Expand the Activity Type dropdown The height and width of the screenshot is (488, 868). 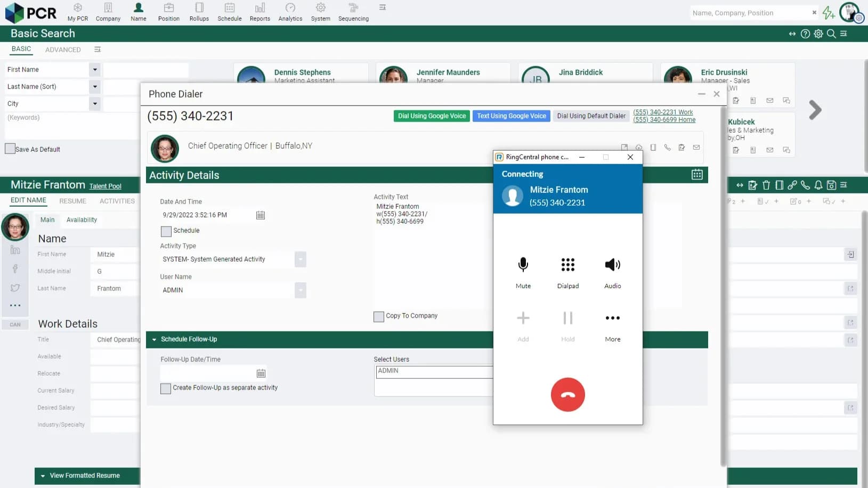point(301,259)
